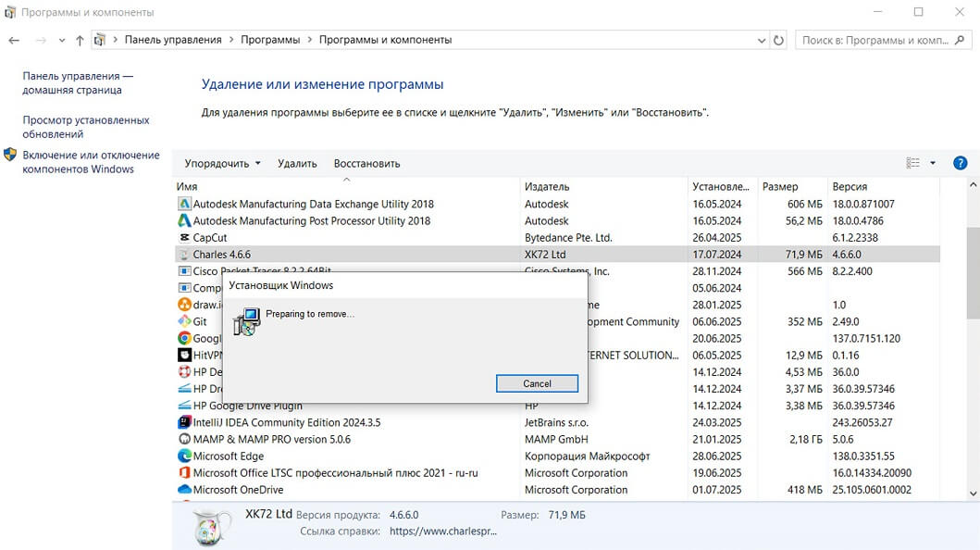980x550 pixels.
Task: Sort by the Установлено date column header
Action: 723,186
